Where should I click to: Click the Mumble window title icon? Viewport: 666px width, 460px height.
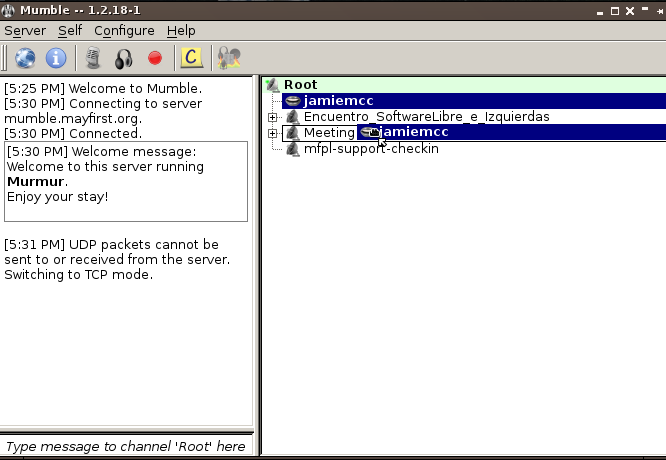(x=8, y=11)
